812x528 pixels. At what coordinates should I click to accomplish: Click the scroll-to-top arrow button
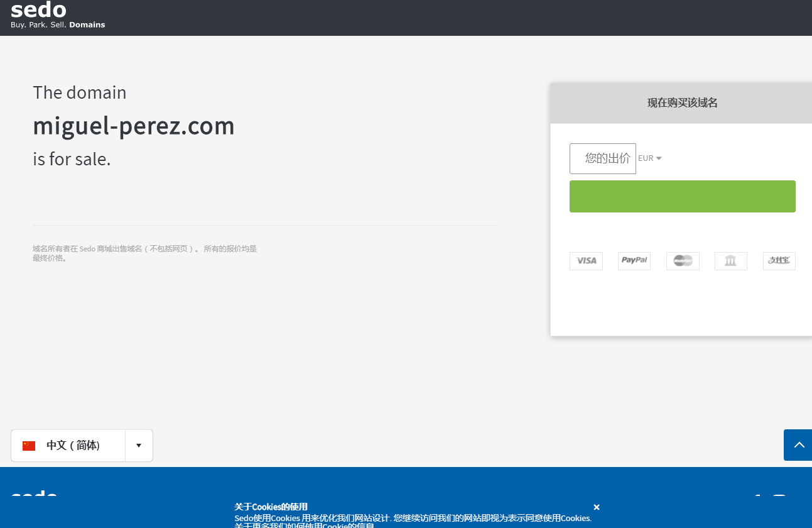pyautogui.click(x=798, y=445)
